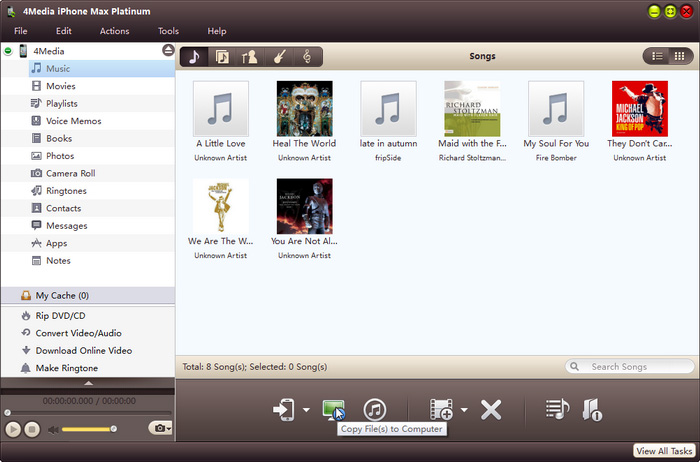The height and width of the screenshot is (462, 700).
Task: Select the They Don't Car... thumbnail
Action: (x=640, y=108)
